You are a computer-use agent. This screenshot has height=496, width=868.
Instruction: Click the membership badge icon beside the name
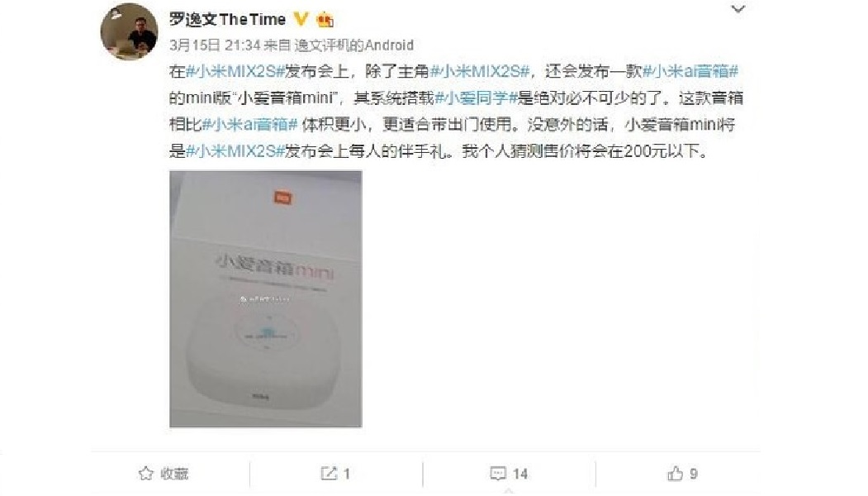[325, 21]
